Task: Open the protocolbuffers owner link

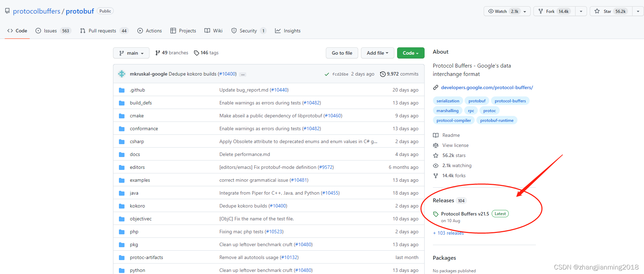Action: pos(37,11)
